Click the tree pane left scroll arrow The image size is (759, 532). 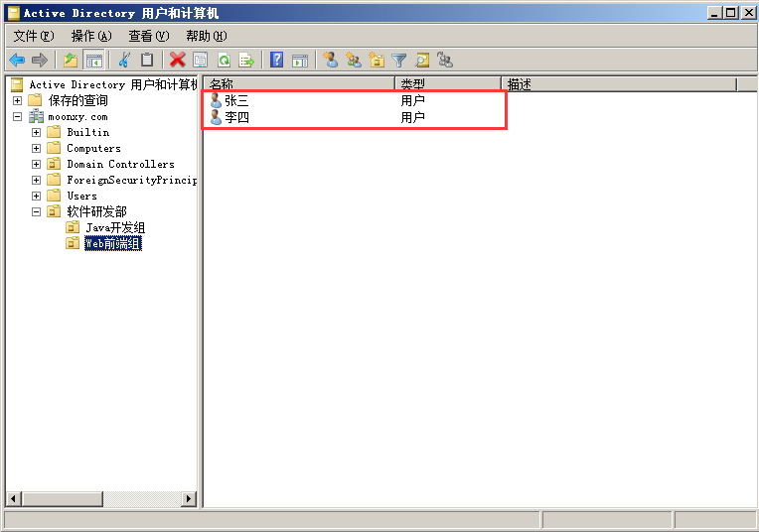(14, 498)
